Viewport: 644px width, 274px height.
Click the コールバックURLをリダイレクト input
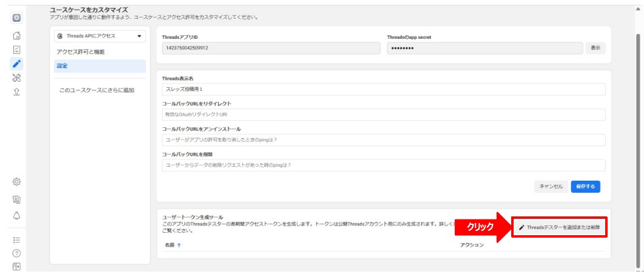click(384, 115)
